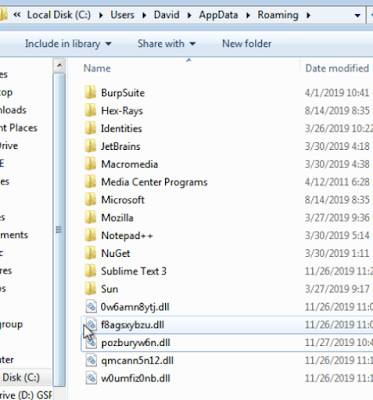
Task: Click the Identities folder icon
Action: pos(90,128)
